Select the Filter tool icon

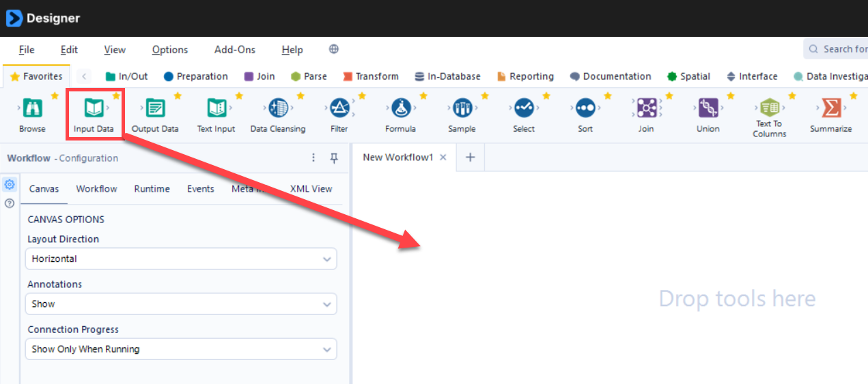tap(339, 108)
